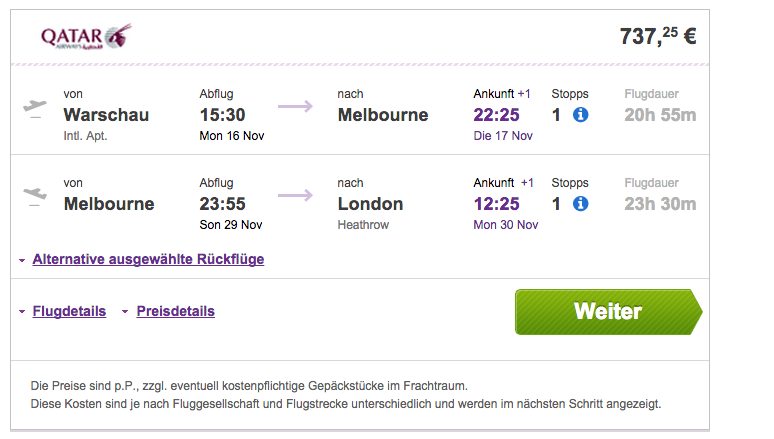
Task: Expand Alternative ausgewählte Rückflüge
Action: [x=148, y=259]
